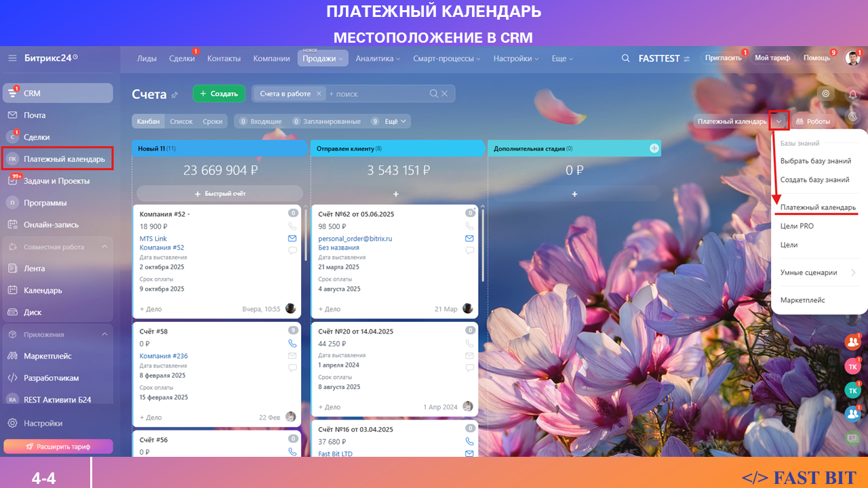Screen dimensions: 868x488
Task: Add an invoice with plus under 3 543 151 ₽
Action: coord(396,194)
